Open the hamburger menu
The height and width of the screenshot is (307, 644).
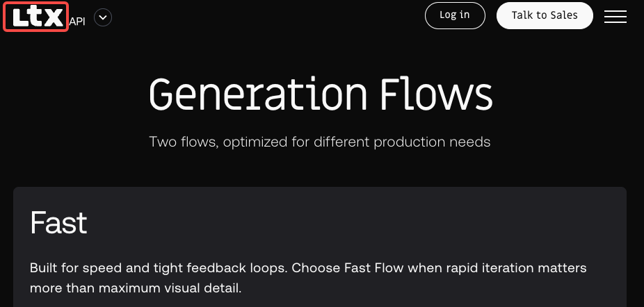pos(615,17)
